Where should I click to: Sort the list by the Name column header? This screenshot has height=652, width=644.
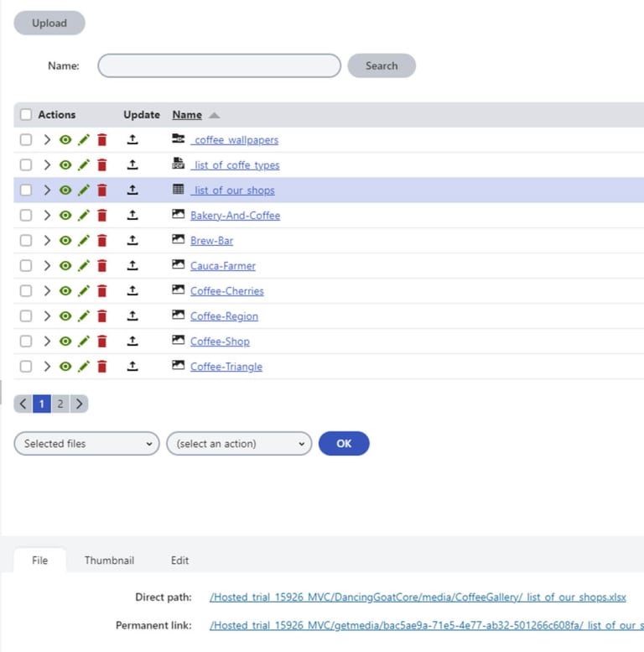pos(187,115)
